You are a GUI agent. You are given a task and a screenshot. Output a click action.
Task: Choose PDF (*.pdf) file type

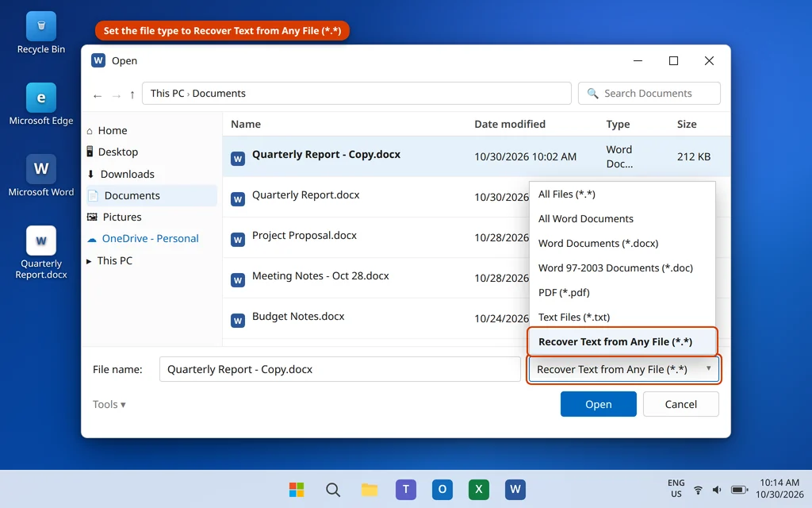click(x=622, y=292)
